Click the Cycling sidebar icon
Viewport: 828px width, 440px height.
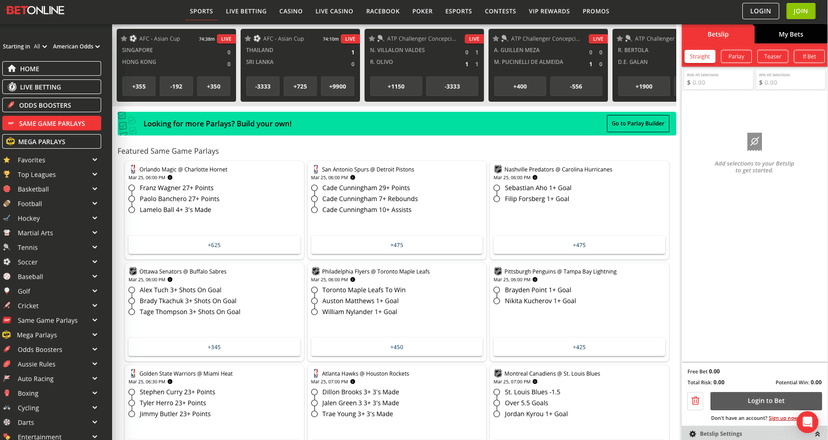7,408
